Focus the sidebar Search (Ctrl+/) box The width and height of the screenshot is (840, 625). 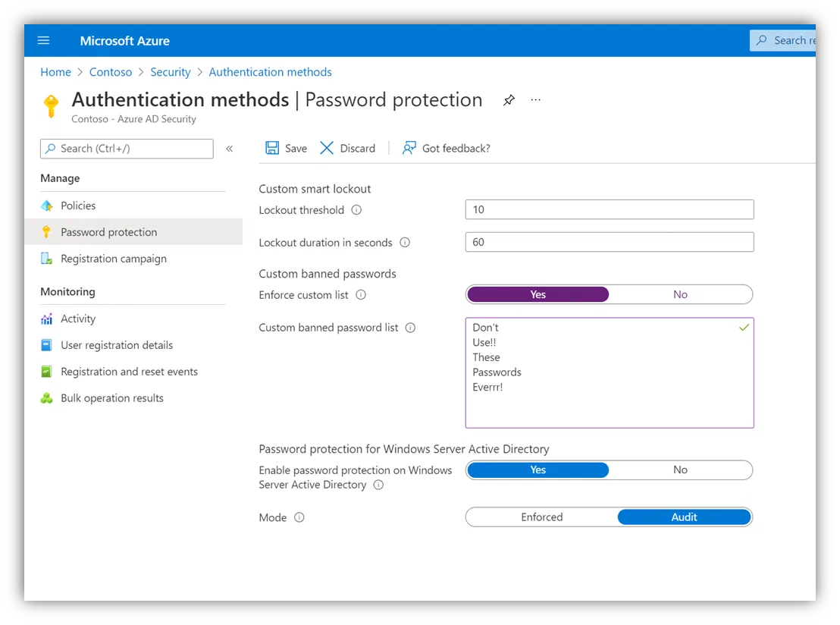[x=127, y=149]
